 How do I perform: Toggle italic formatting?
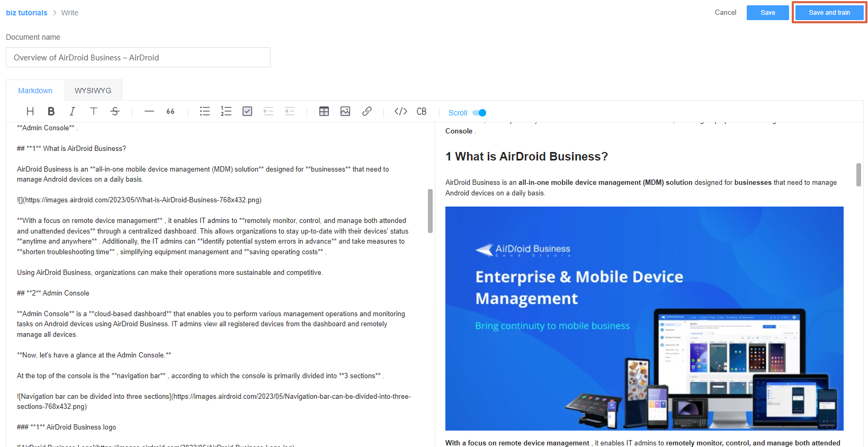point(73,111)
